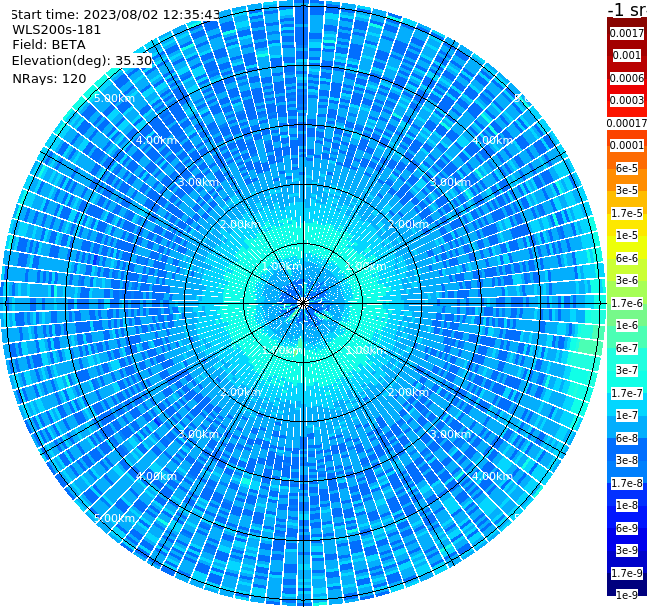The width and height of the screenshot is (647, 607).
Task: Select the 3e-6 colorbar label
Action: 627,280
